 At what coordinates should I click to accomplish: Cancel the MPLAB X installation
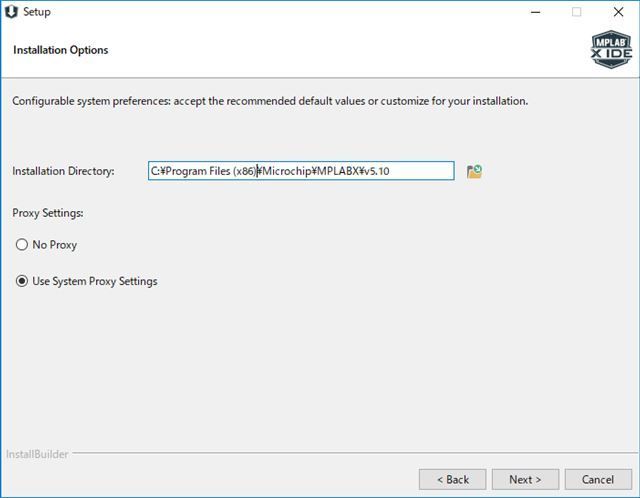click(598, 479)
